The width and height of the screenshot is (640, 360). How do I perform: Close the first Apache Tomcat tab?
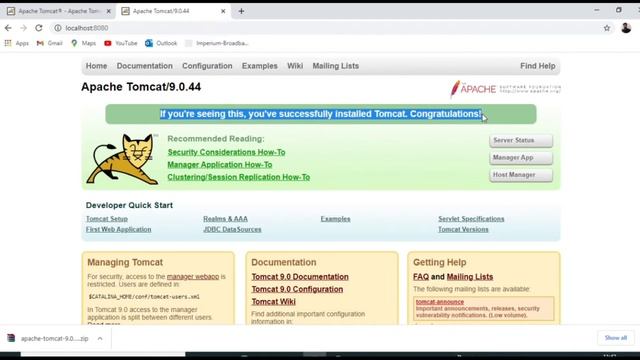coord(109,11)
